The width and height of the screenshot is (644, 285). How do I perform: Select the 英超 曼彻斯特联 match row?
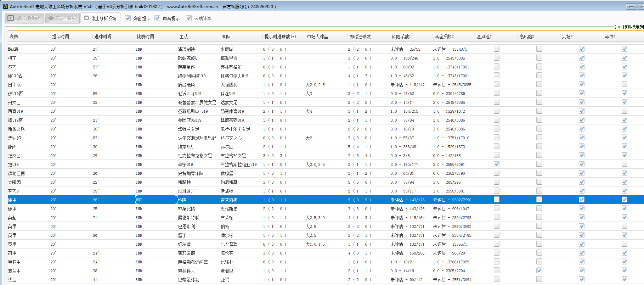tap(188, 218)
